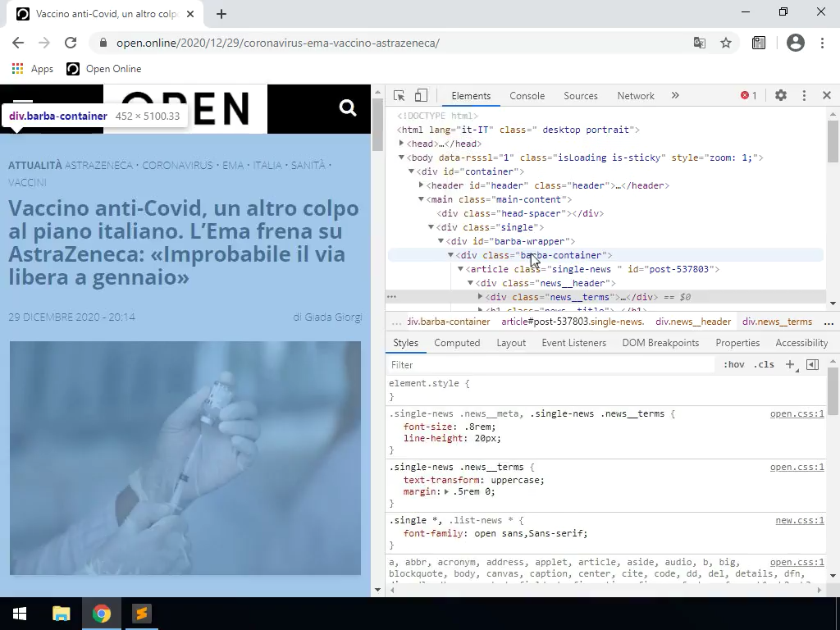Open open.css:1 link for .news__meta rule
840x630 pixels.
[x=797, y=413]
